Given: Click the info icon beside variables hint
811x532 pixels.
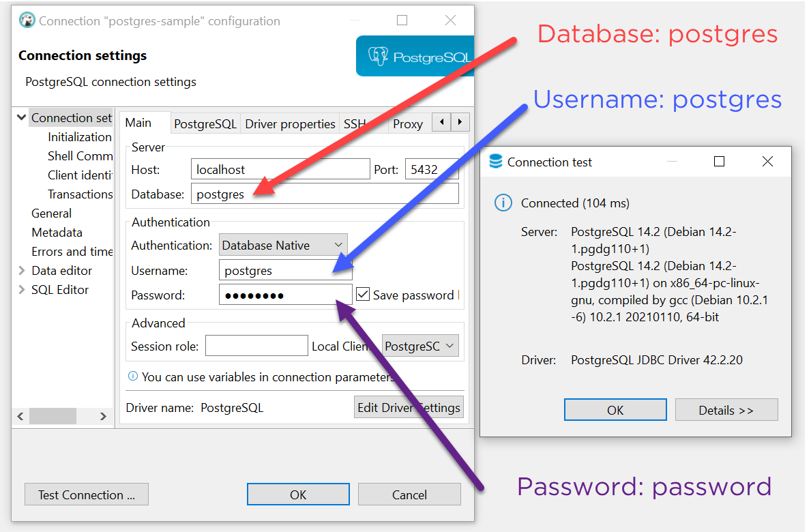Looking at the screenshot, I should coord(133,376).
